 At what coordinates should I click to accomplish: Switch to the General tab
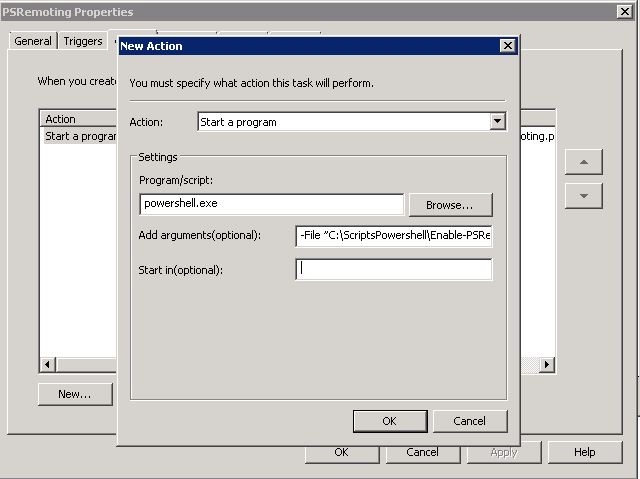pyautogui.click(x=33, y=41)
